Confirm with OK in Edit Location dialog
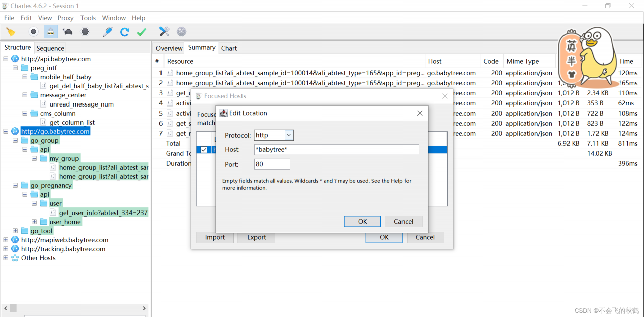 coord(362,221)
